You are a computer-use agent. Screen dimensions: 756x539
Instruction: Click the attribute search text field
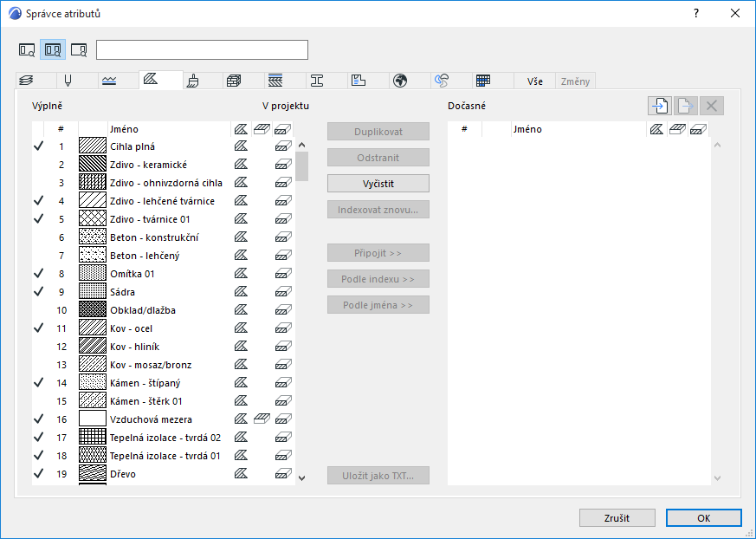click(x=202, y=49)
